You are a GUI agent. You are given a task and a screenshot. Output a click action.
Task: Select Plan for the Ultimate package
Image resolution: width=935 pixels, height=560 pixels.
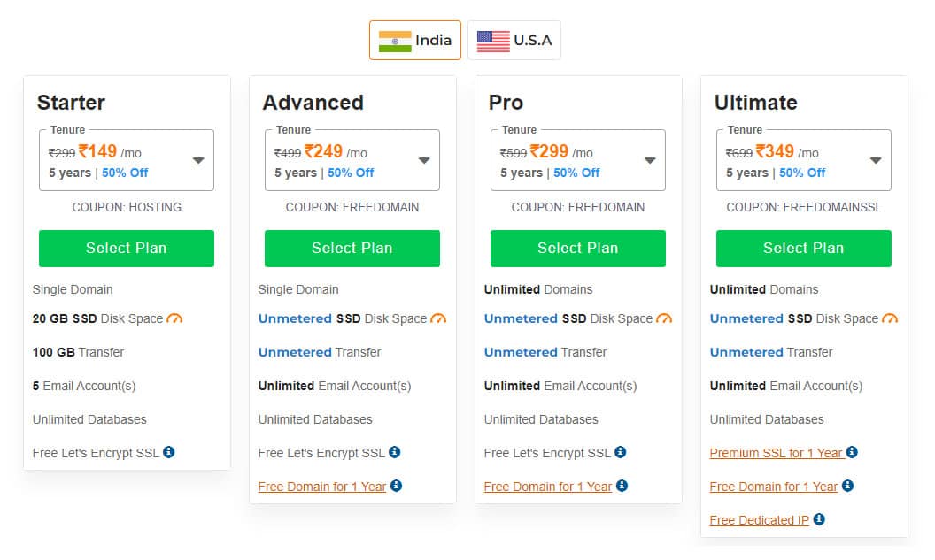click(x=803, y=249)
